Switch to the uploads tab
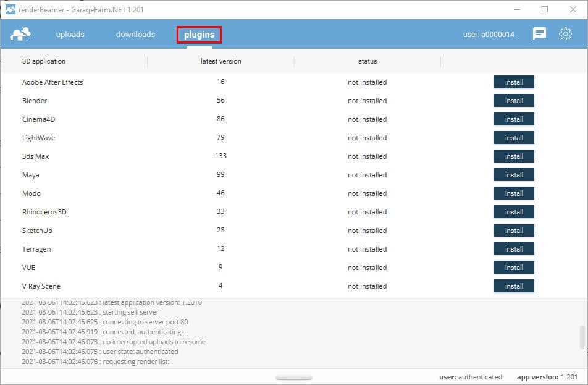The width and height of the screenshot is (588, 385). click(x=70, y=34)
